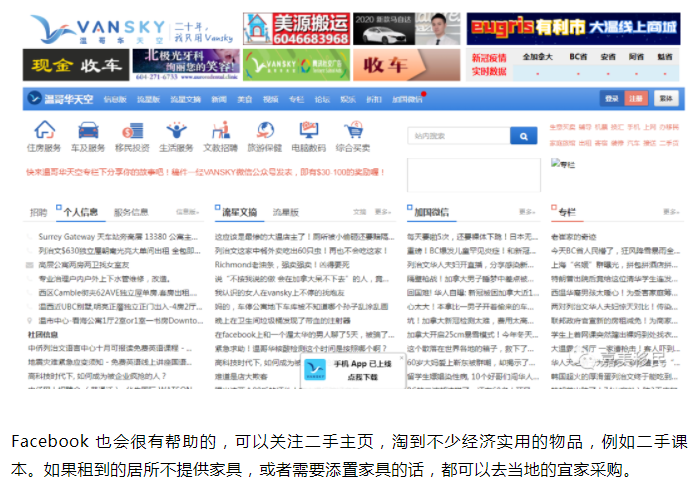Image resolution: width=700 pixels, height=496 pixels.
Task: Select the 移民投资 money icon
Action: (131, 131)
